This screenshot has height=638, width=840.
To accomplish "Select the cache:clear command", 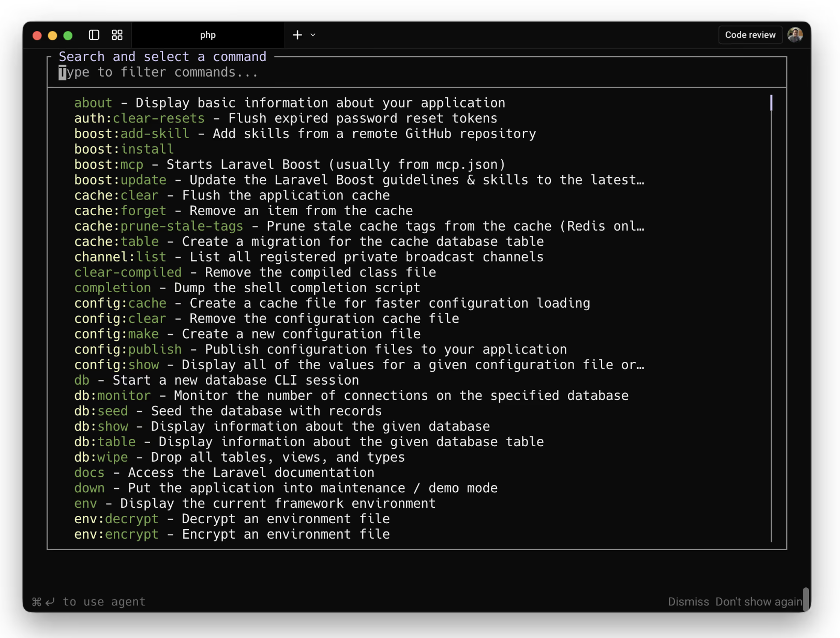I will tap(116, 195).
